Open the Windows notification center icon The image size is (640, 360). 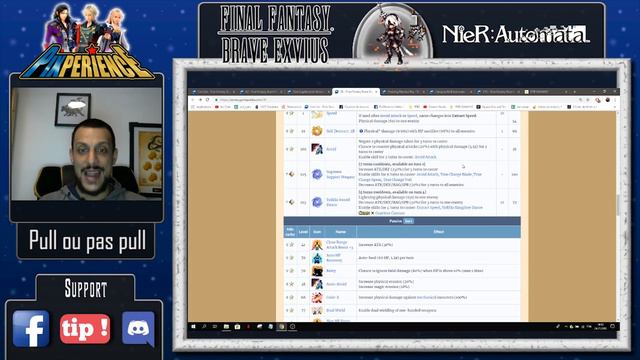612,327
